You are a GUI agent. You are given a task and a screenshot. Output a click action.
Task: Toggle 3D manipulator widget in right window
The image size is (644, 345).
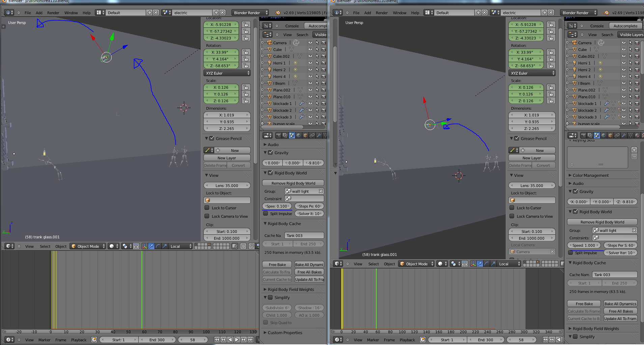point(473,264)
